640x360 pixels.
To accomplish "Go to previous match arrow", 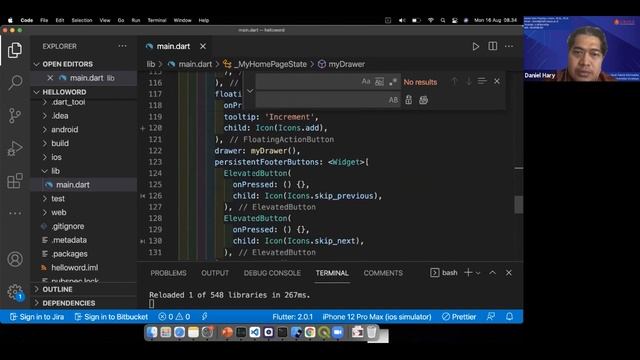I will pyautogui.click(x=454, y=81).
